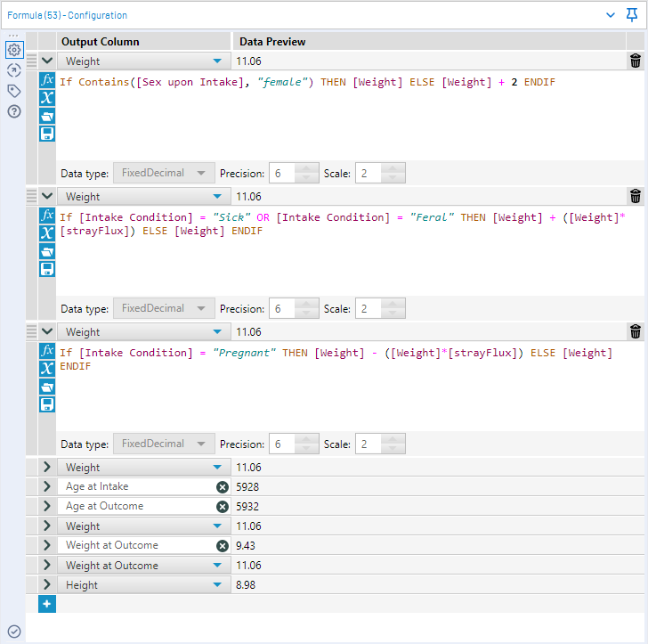Open X columns list for the Sick/Feral formula

(47, 232)
